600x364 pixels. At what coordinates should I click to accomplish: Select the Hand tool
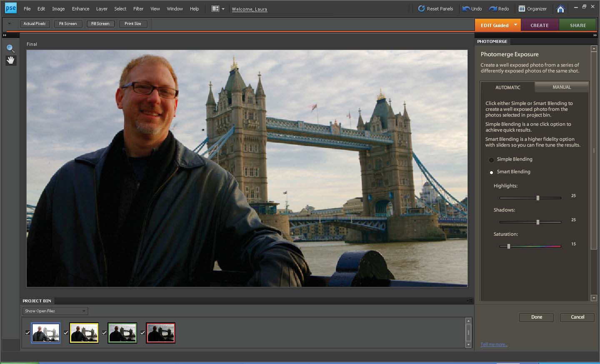pyautogui.click(x=10, y=60)
